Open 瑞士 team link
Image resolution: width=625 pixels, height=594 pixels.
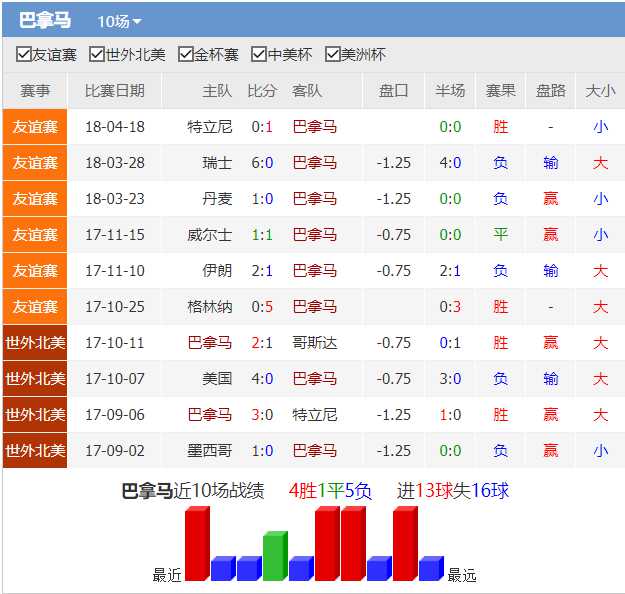point(217,163)
